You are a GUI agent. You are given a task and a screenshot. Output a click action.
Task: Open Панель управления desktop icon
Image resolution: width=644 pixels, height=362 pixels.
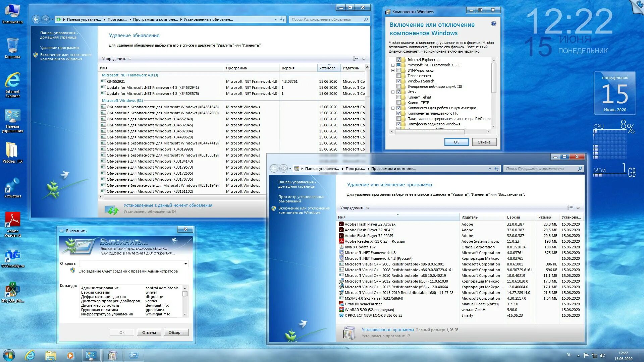point(12,121)
